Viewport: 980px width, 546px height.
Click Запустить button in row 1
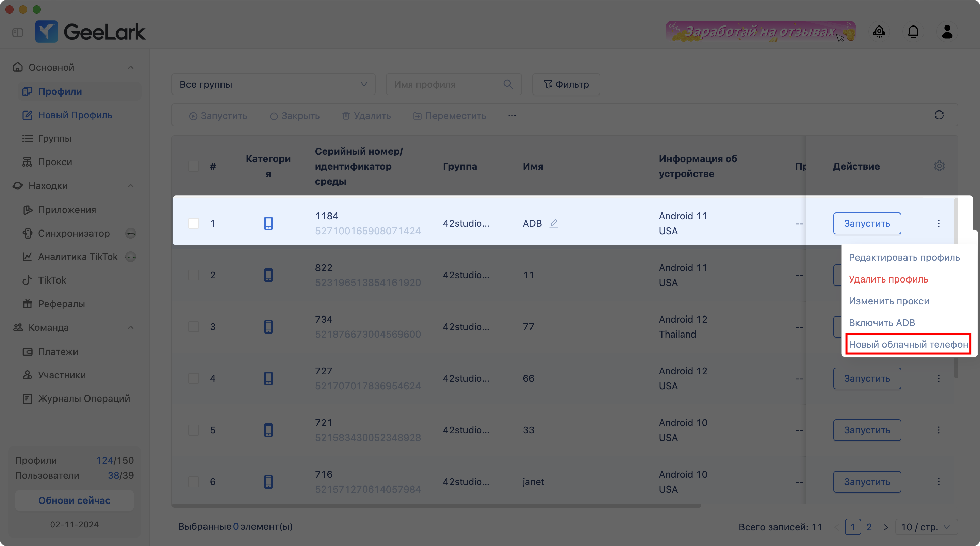[867, 224]
